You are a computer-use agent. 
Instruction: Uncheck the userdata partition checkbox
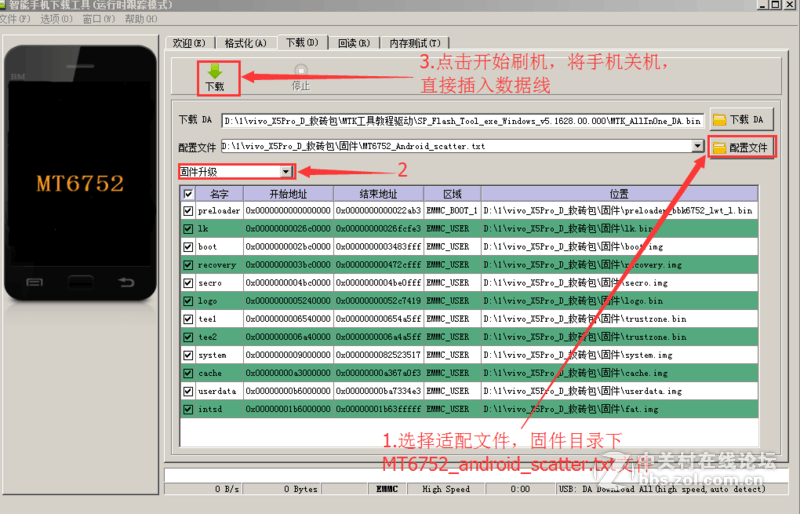tap(188, 391)
